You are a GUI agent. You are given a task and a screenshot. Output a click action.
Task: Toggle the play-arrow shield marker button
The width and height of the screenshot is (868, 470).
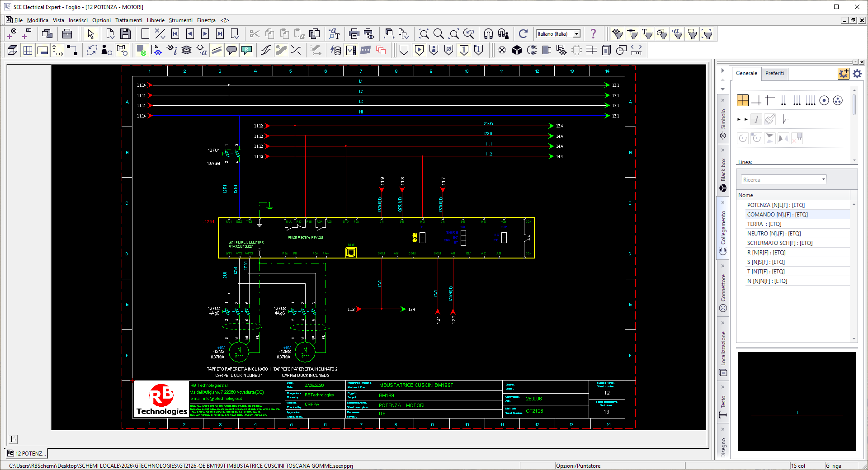click(x=419, y=50)
